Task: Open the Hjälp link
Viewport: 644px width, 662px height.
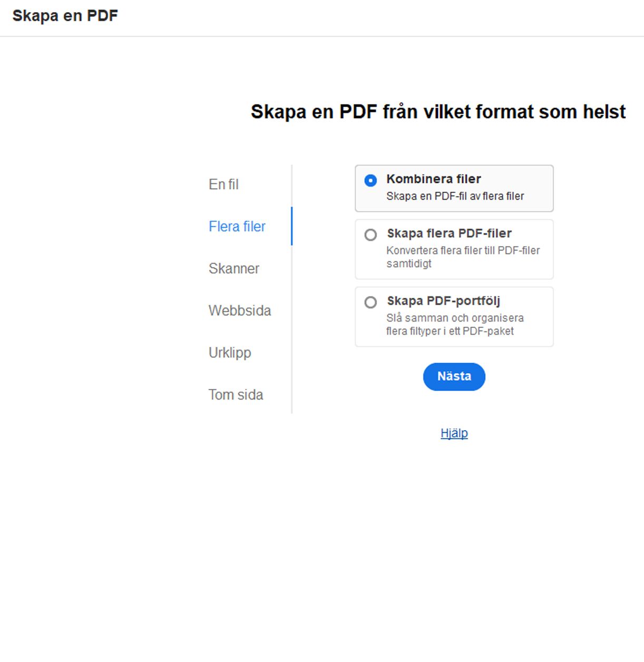Action: click(x=454, y=433)
